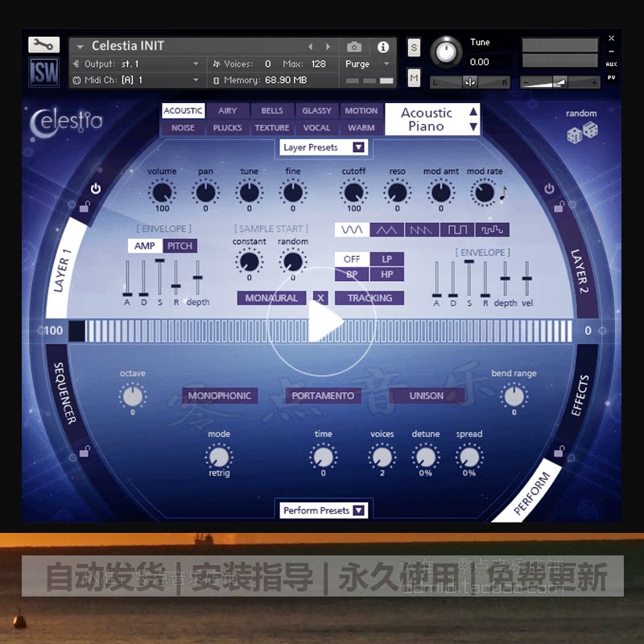The image size is (644, 644).
Task: Open the Layer Presets dropdown
Action: [x=322, y=147]
